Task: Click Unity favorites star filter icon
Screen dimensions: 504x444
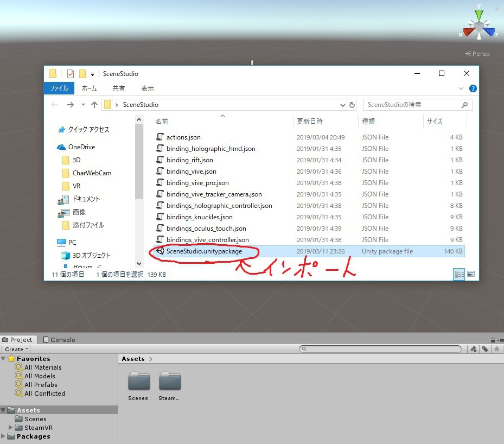Action: pyautogui.click(x=496, y=349)
